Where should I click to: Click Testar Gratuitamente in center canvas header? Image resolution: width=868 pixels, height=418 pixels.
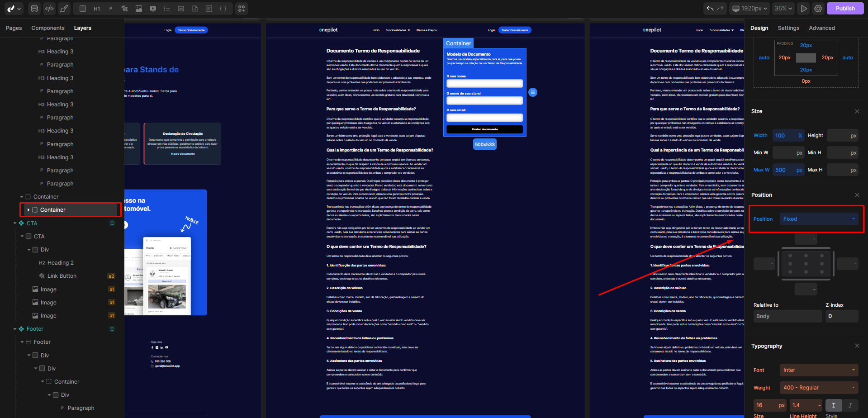pos(515,30)
